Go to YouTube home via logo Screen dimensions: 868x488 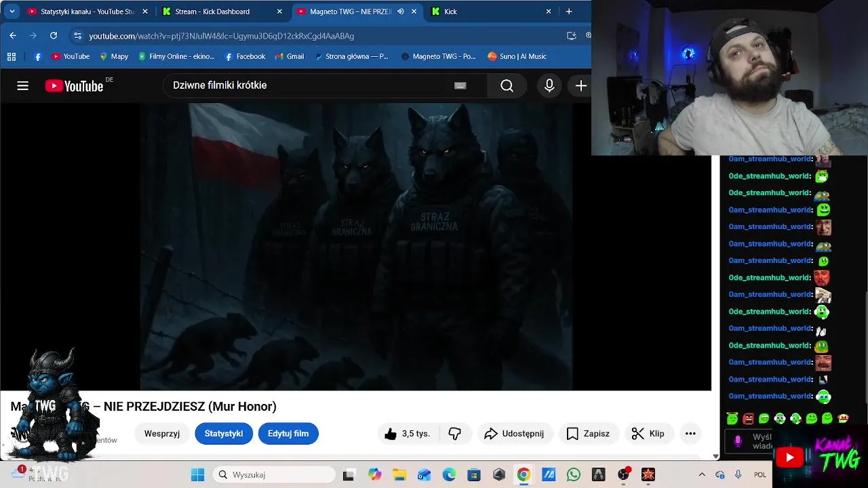coord(74,86)
